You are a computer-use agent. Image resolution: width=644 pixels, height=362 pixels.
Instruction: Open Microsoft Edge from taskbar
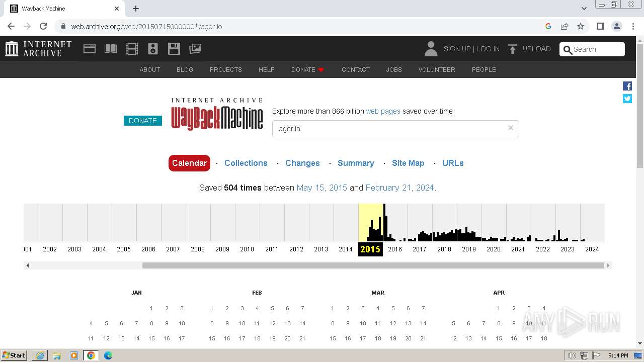point(108,355)
